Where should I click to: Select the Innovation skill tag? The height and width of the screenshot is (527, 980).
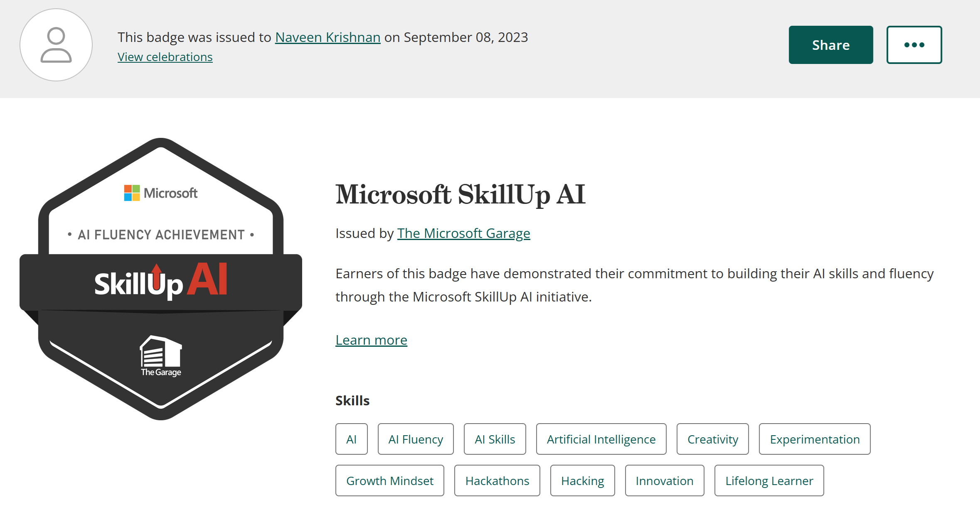664,480
